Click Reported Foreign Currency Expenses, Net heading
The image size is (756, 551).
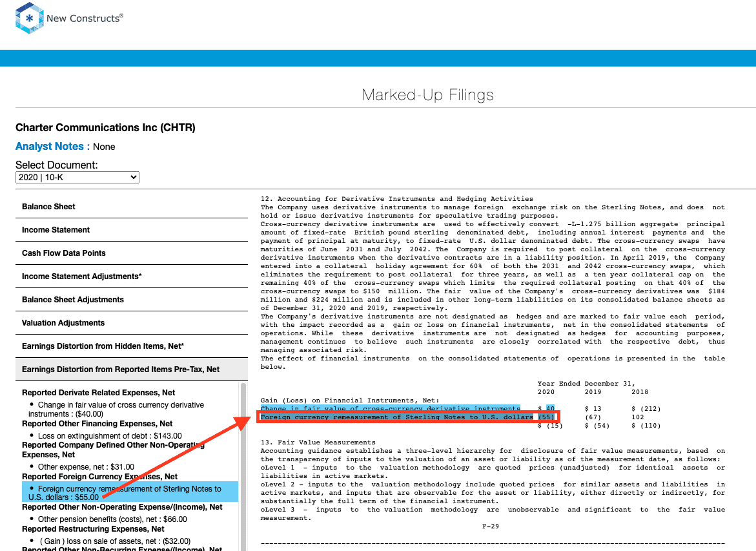pos(100,476)
